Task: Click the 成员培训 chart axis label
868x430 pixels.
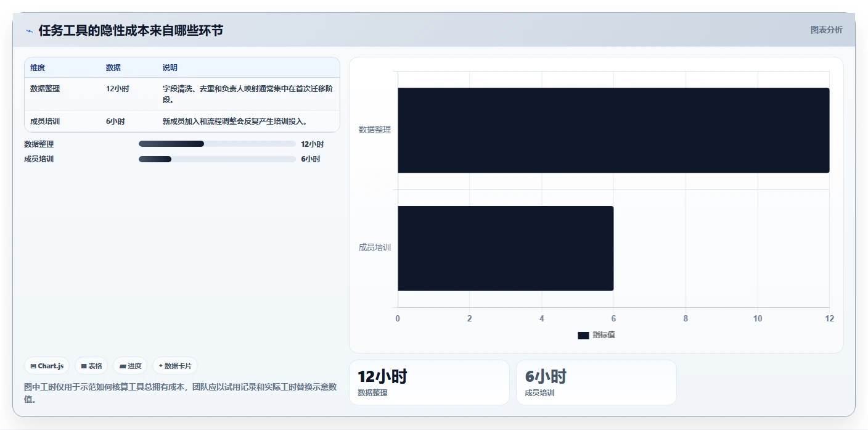Action: (x=375, y=248)
